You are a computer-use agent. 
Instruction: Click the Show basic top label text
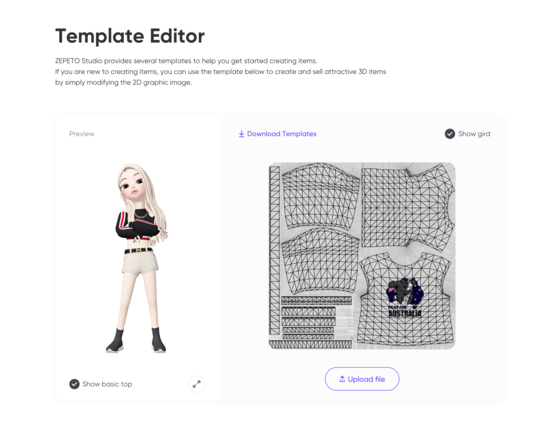[107, 384]
